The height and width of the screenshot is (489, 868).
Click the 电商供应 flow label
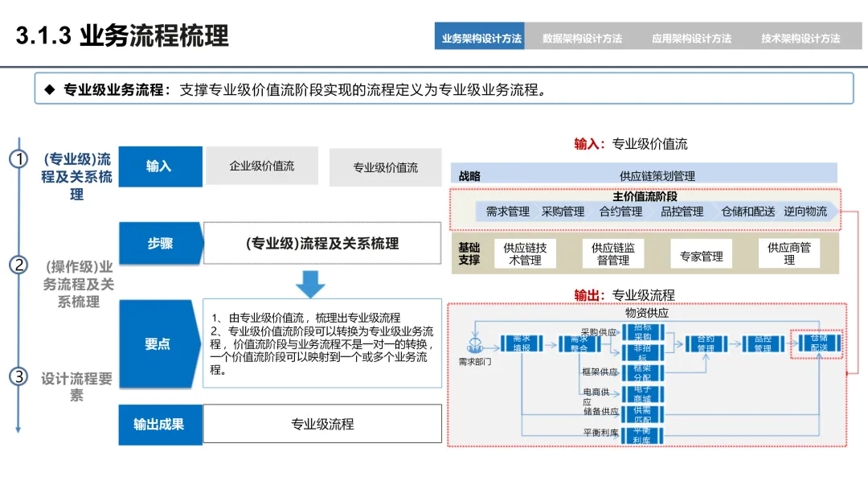click(x=596, y=397)
